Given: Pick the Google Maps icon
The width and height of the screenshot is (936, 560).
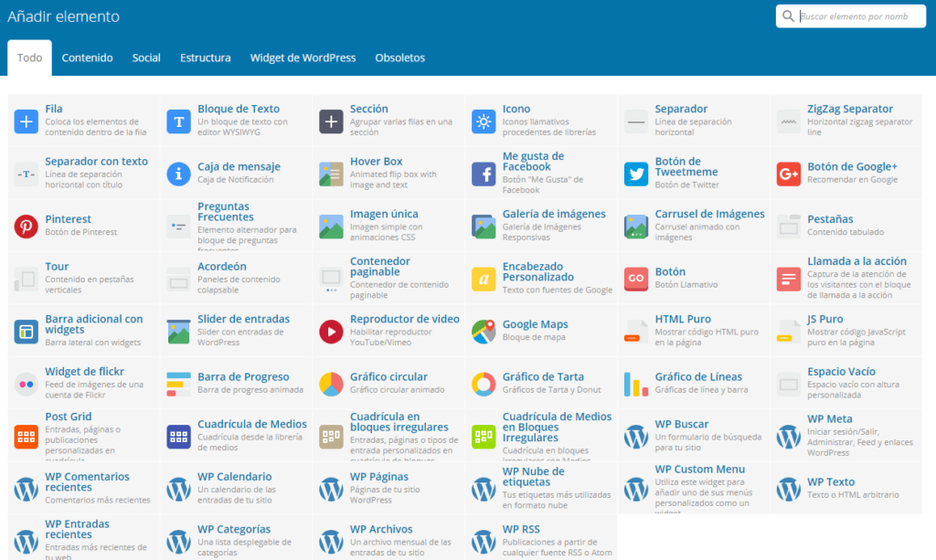Looking at the screenshot, I should point(484,331).
